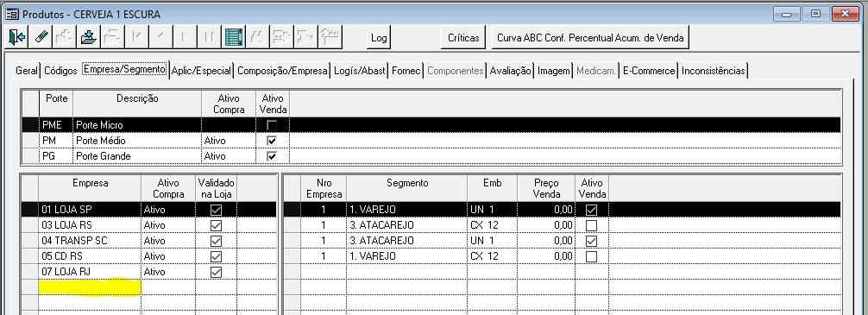This screenshot has height=315, width=868.
Task: Select the 05 CD RS company row
Action: (x=90, y=256)
